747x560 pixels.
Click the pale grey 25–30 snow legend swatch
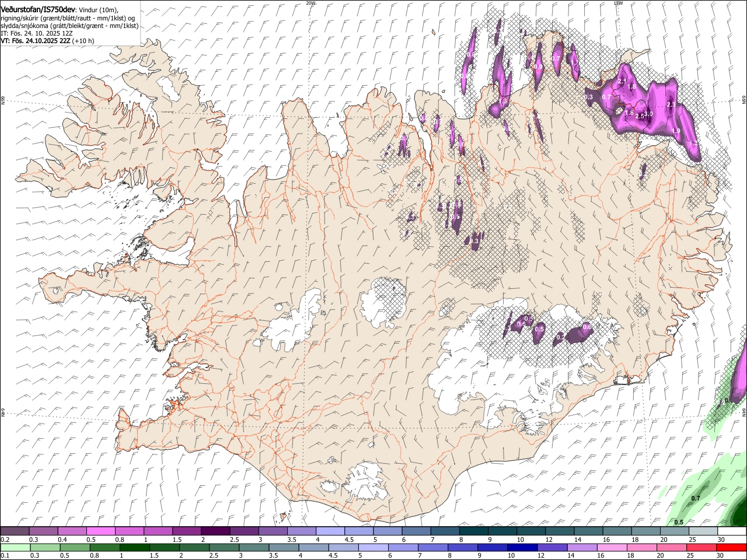click(x=704, y=531)
